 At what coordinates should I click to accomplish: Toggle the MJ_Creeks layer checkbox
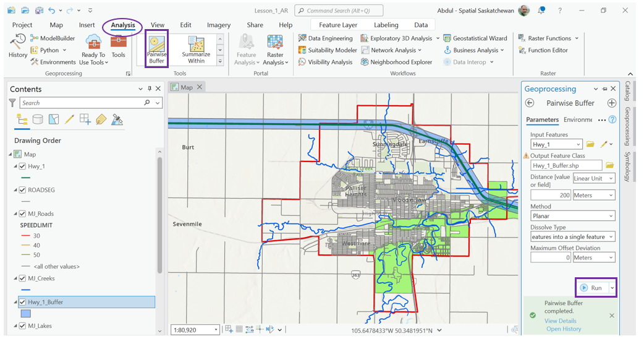(22, 278)
